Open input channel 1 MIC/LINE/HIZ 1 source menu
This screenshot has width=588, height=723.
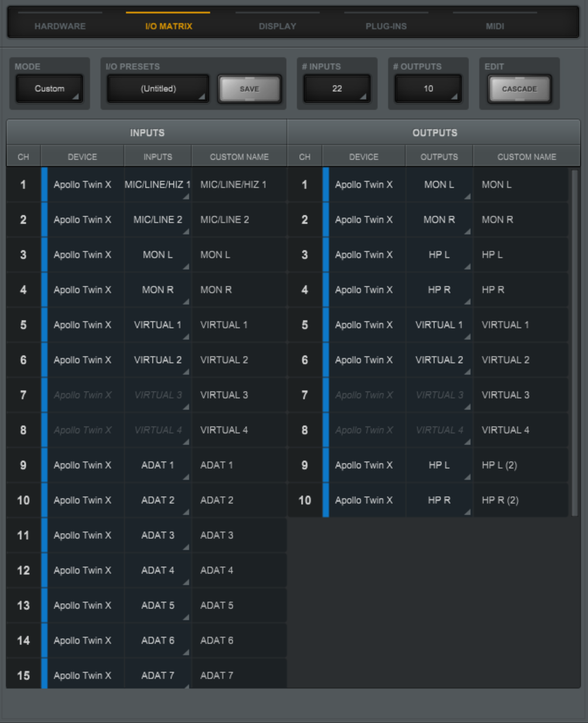click(158, 185)
